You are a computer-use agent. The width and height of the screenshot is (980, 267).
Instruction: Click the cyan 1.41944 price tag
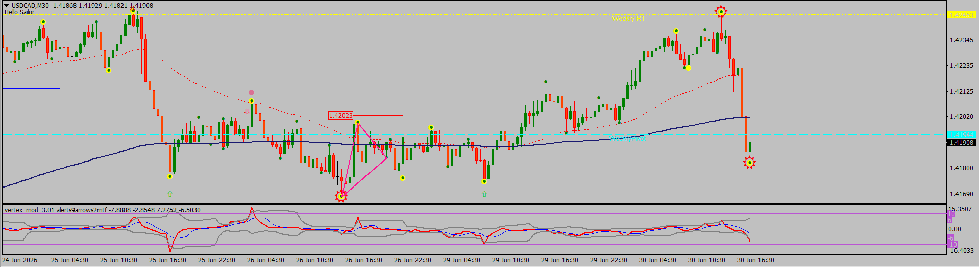(962, 135)
